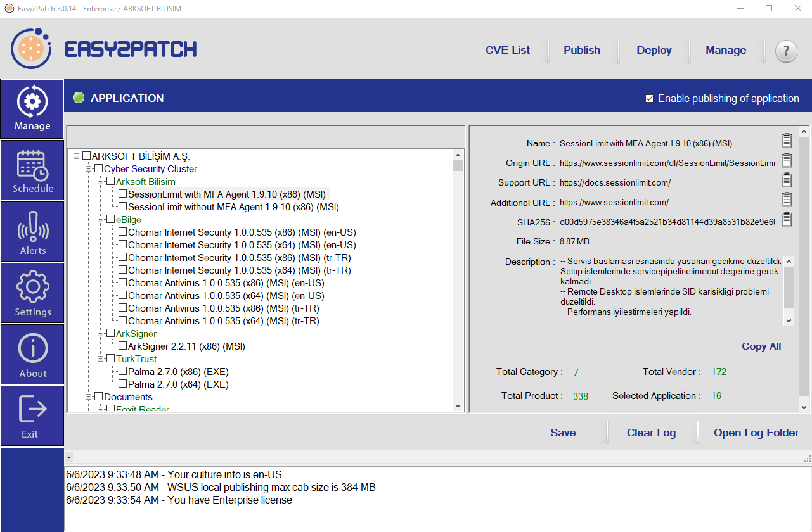Collapse the eBilge vendor tree node
Screen dimensions: 812x532
(x=101, y=220)
